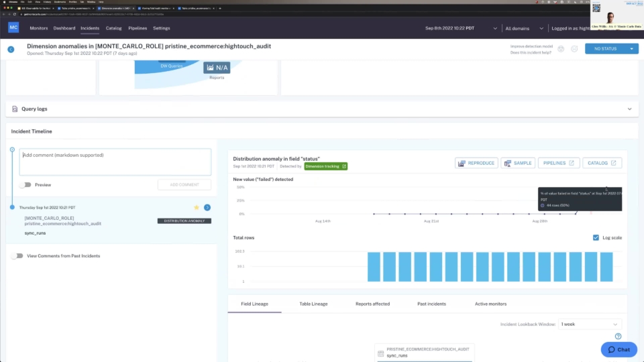Open the Chat button
Viewport: 644px width, 362px height.
coord(619,350)
